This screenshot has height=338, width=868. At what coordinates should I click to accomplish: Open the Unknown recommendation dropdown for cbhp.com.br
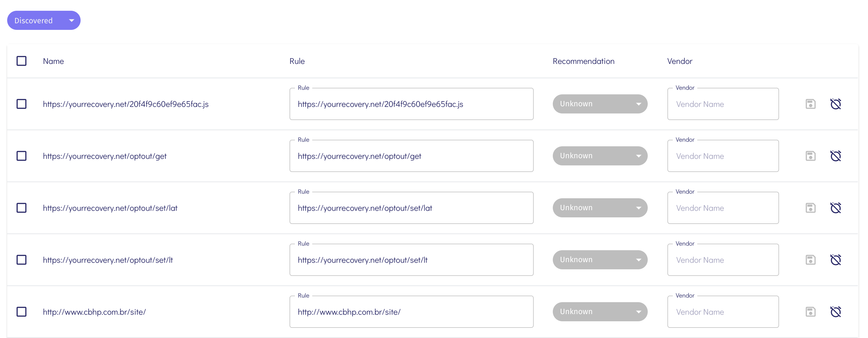[x=600, y=312]
